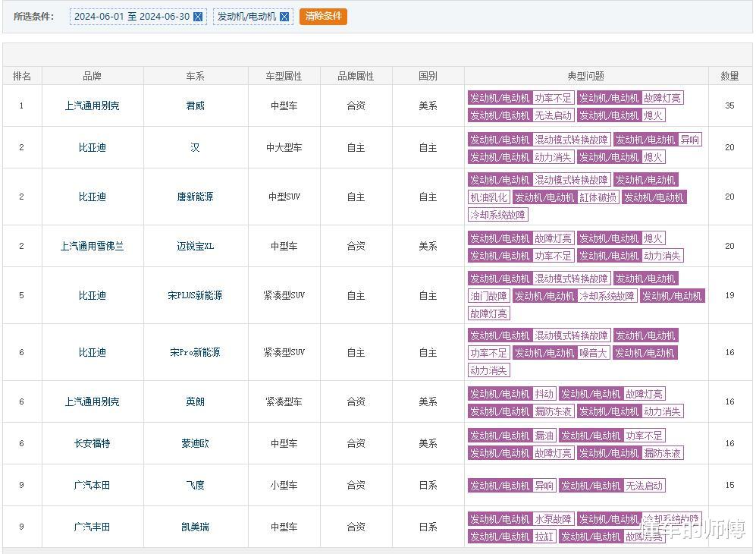Image resolution: width=756 pixels, height=554 pixels.
Task: Select the 2024-06-01 至 2024-06-30 condition text
Action: (x=132, y=17)
